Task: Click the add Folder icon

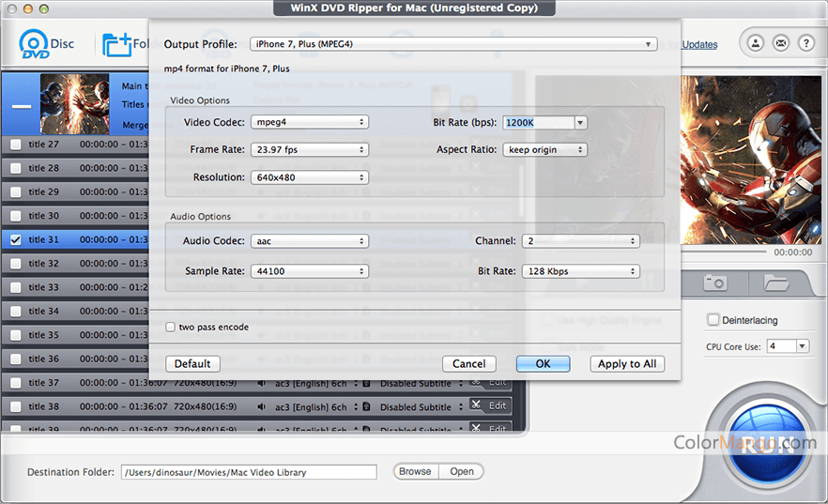Action: 116,44
